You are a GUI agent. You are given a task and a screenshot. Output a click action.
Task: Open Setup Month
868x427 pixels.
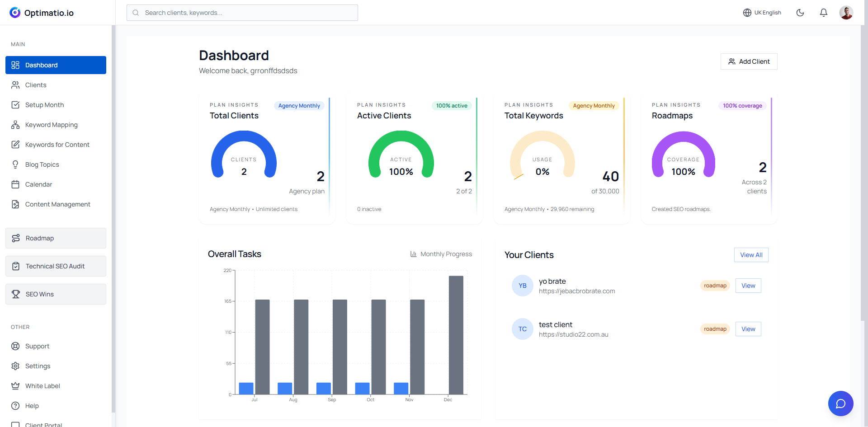(45, 105)
